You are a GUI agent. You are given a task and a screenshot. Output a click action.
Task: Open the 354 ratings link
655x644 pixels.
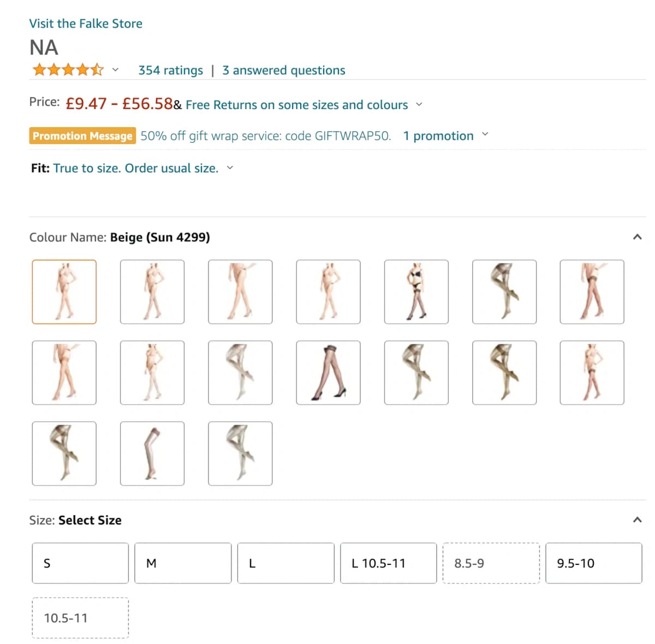tap(170, 70)
